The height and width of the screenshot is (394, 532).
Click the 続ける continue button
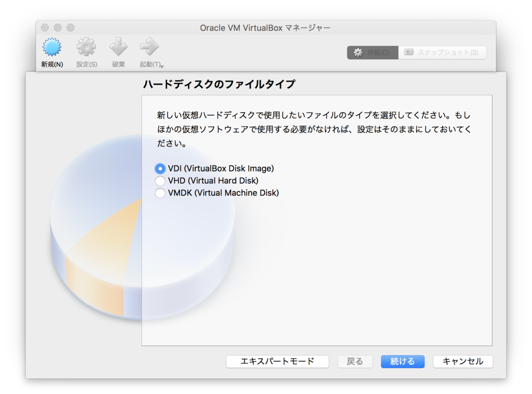point(403,361)
